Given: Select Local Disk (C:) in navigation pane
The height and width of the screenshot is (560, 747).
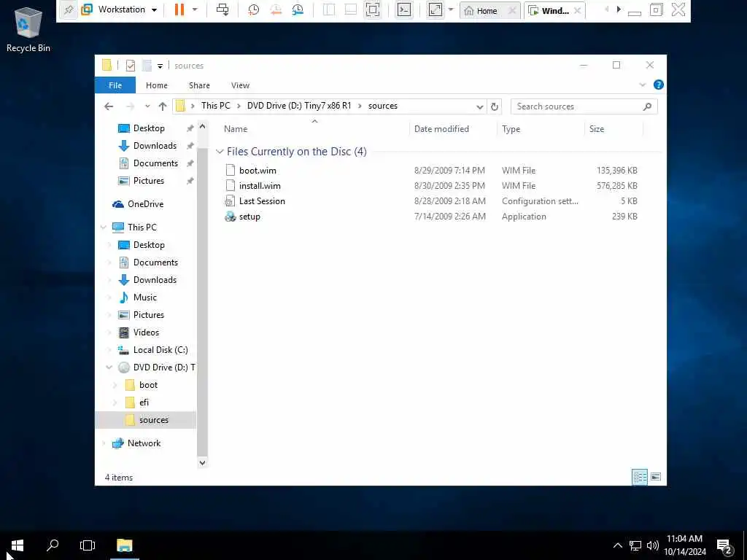Looking at the screenshot, I should coord(160,349).
